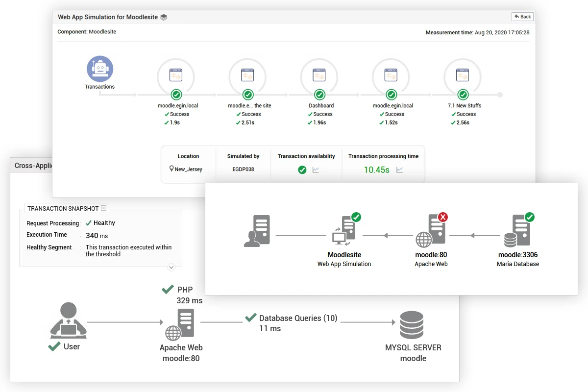Click the New_Jersey location pin icon

[171, 169]
